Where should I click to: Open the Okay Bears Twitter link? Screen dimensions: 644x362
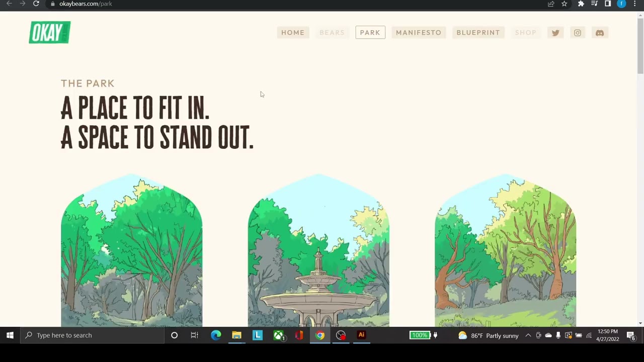(x=555, y=33)
